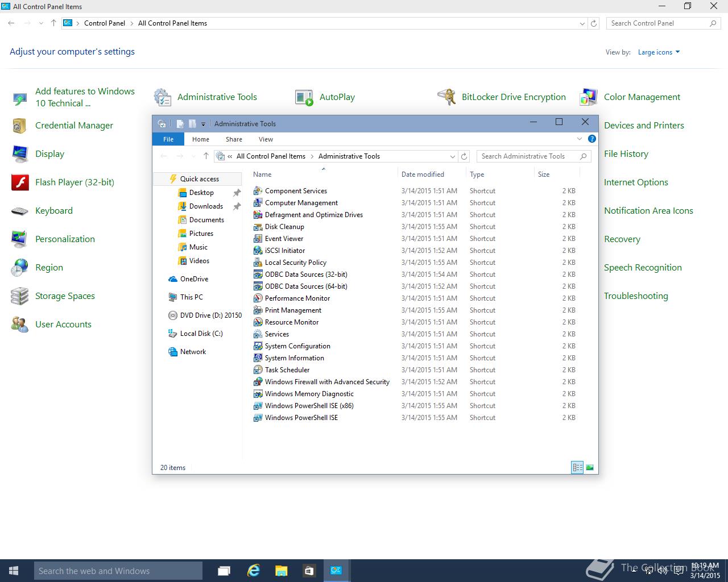Select the Disk Cleanup shortcut icon
The width and height of the screenshot is (728, 582).
pos(258,227)
